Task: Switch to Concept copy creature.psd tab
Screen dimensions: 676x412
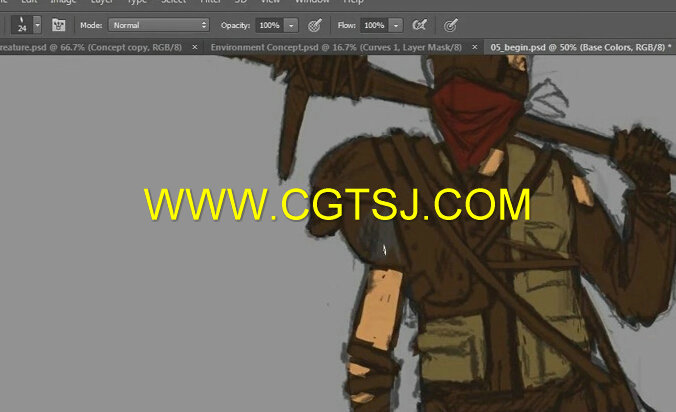Action: (x=91, y=47)
